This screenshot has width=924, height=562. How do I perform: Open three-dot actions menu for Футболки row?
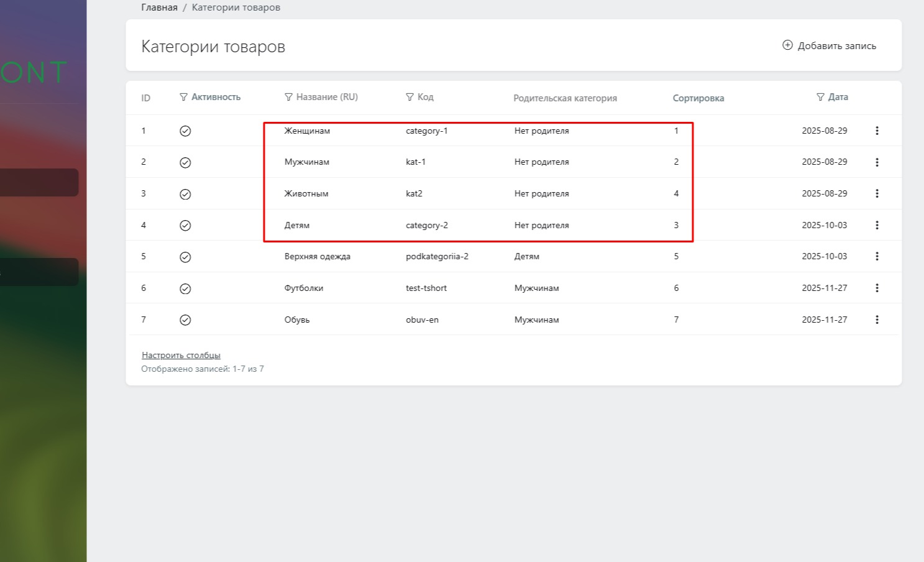coord(877,288)
